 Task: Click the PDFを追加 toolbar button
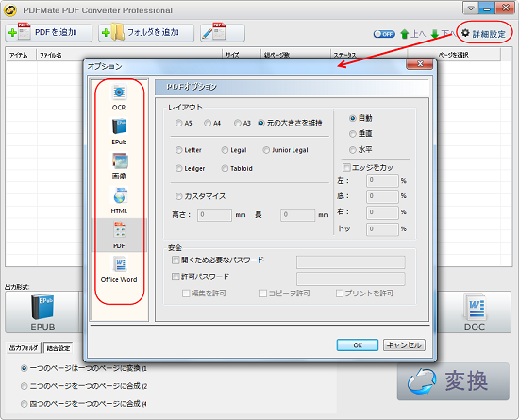pyautogui.click(x=49, y=33)
